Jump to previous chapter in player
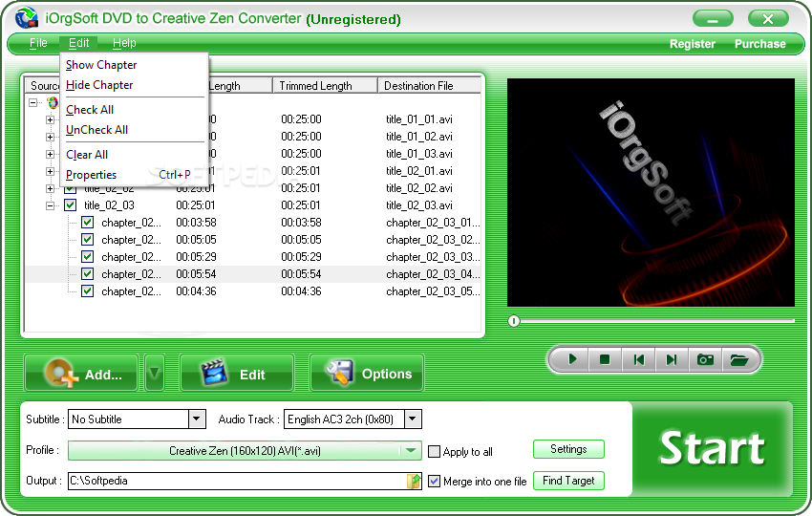The width and height of the screenshot is (812, 516). [x=638, y=359]
